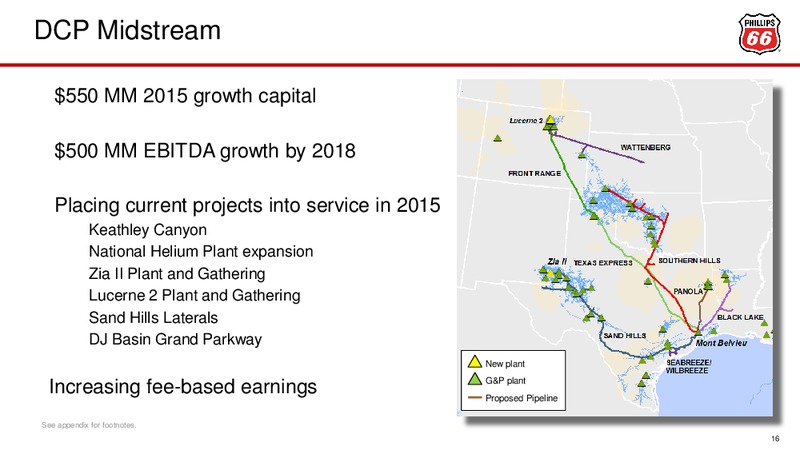The height and width of the screenshot is (450, 800).
Task: Click the National Helium Plant expansion bullet
Action: tap(201, 252)
